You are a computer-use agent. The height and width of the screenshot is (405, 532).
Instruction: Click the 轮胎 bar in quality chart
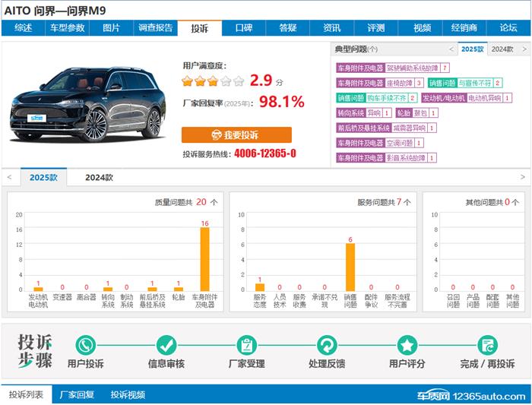click(179, 289)
